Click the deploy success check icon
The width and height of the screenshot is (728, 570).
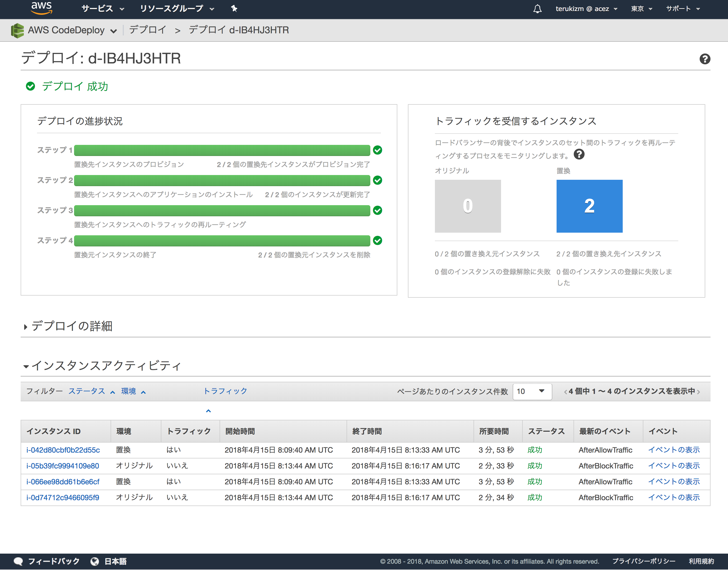30,86
